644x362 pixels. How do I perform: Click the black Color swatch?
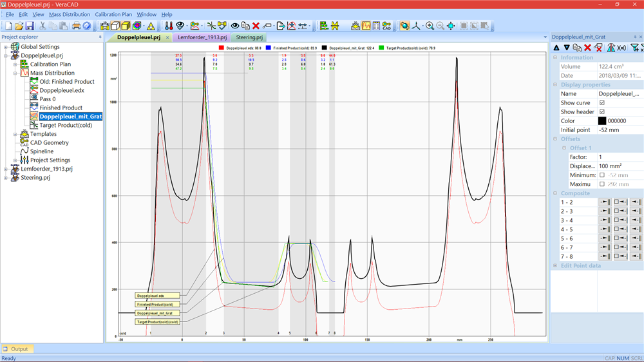tap(602, 121)
